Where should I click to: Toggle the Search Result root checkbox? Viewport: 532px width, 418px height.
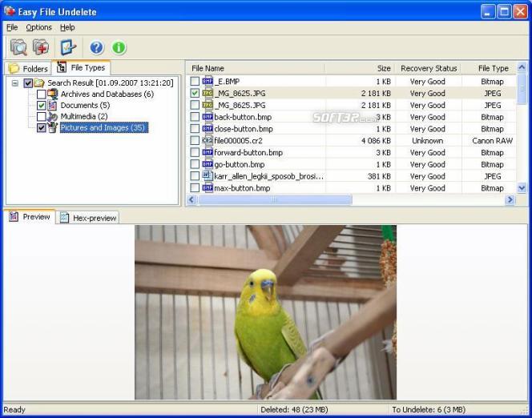[x=28, y=82]
